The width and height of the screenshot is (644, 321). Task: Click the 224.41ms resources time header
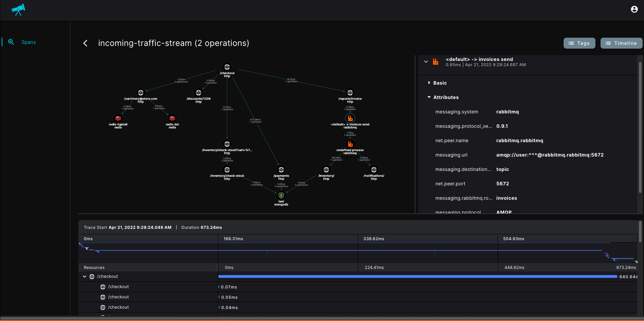point(374,268)
